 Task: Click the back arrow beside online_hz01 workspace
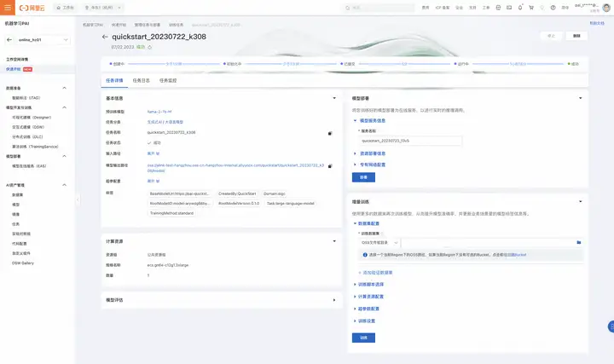point(9,39)
